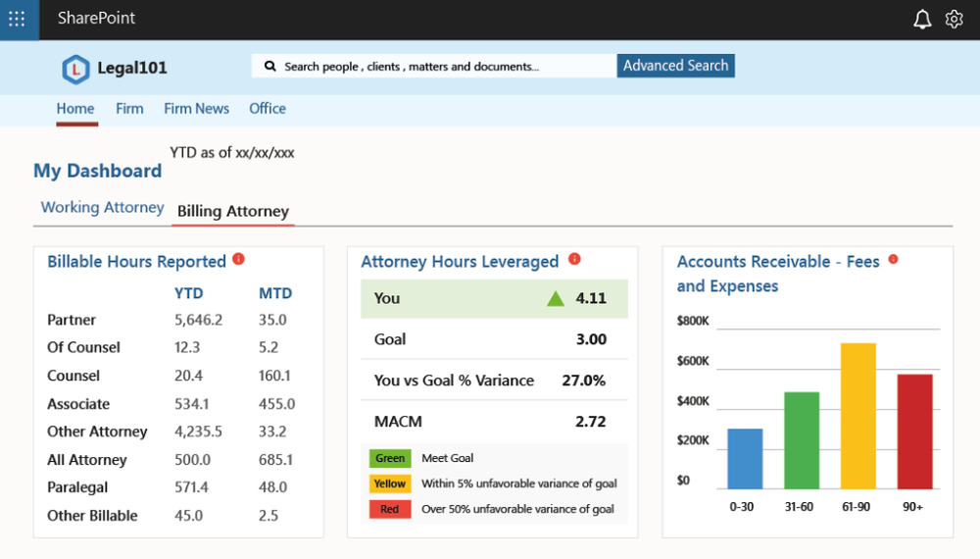Click the Legal101 hexagon logo
The image size is (980, 559).
click(75, 69)
